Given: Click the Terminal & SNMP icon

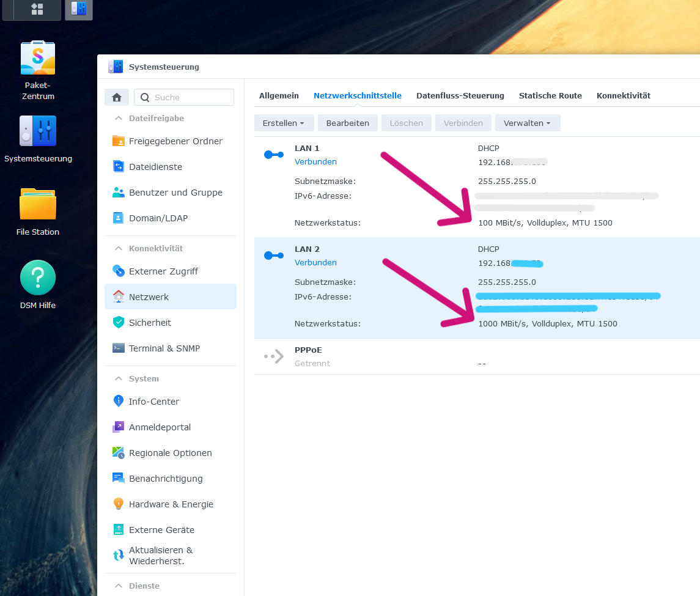Looking at the screenshot, I should pyautogui.click(x=119, y=348).
